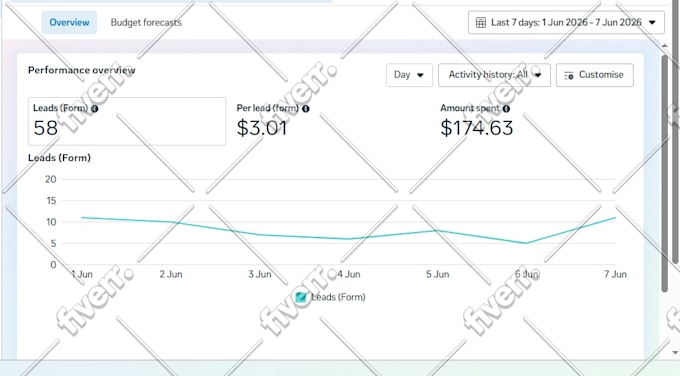Open the Day granularity dropdown
This screenshot has width=680, height=376.
[409, 75]
